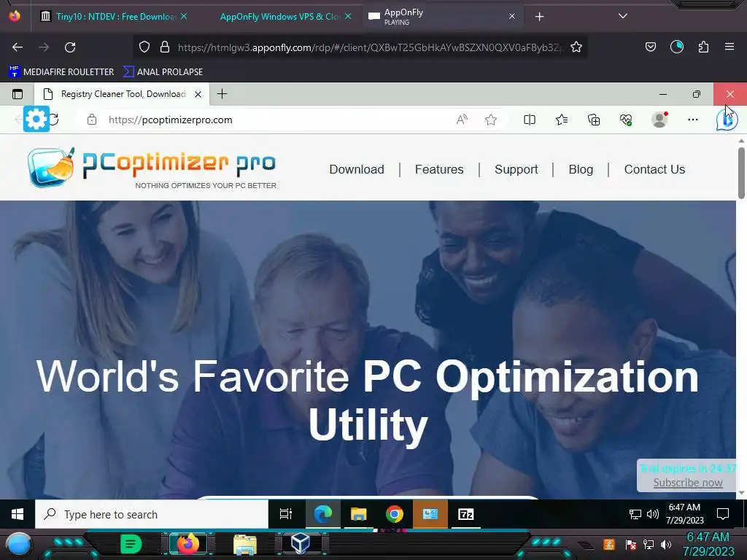This screenshot has width=747, height=560.
Task: Open Firefox extensions puzzle icon
Action: point(703,47)
